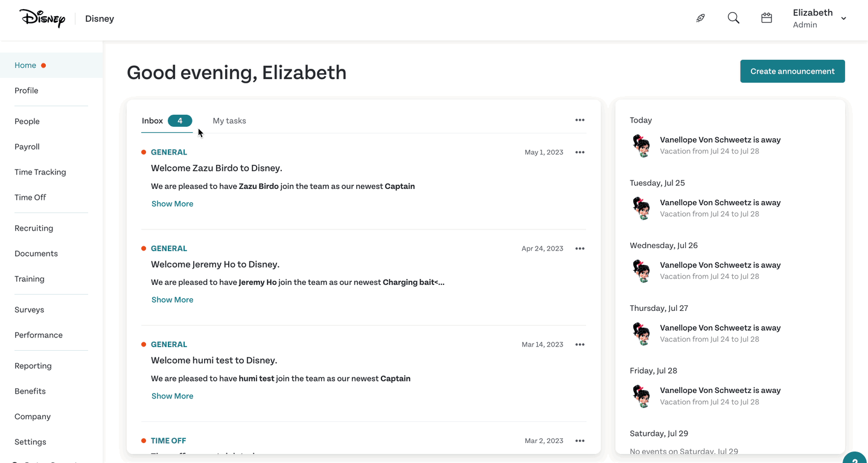Open Profile in the sidebar

click(x=27, y=91)
